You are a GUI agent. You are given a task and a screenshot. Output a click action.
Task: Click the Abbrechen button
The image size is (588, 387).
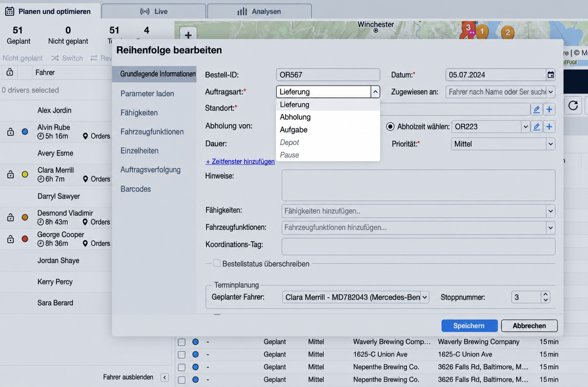529,326
